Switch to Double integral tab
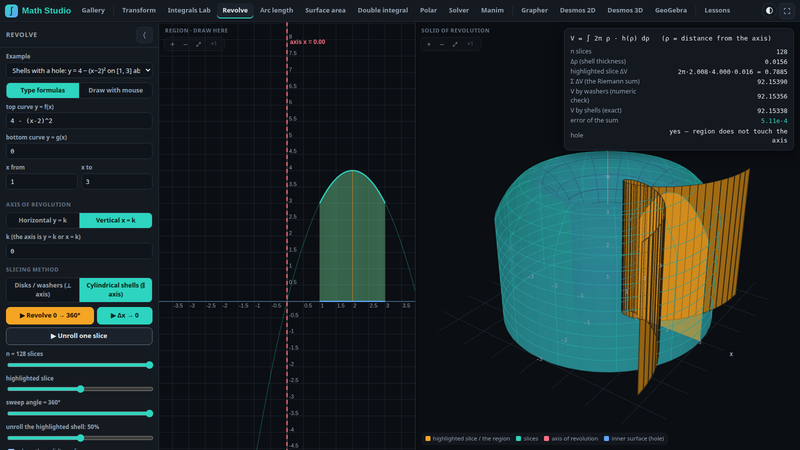800x450 pixels. point(383,10)
